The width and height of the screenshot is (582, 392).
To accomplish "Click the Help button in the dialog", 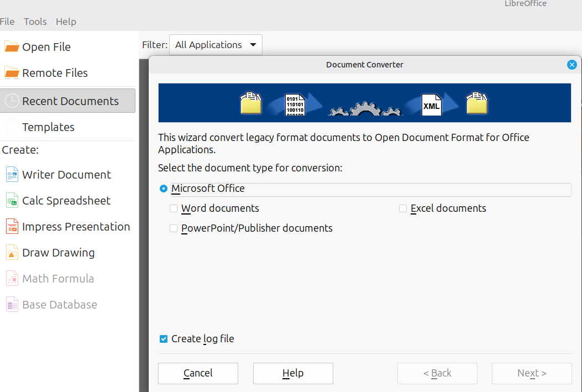I will click(293, 373).
